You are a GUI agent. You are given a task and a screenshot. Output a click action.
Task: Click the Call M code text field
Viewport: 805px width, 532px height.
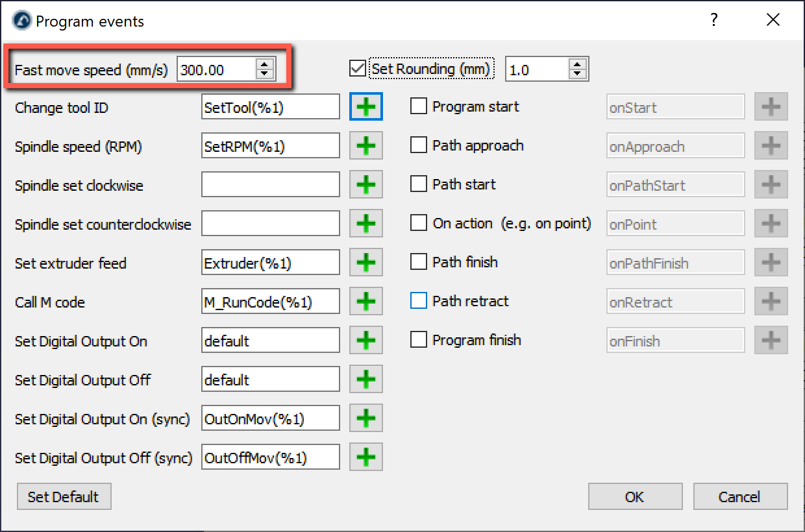(x=270, y=302)
